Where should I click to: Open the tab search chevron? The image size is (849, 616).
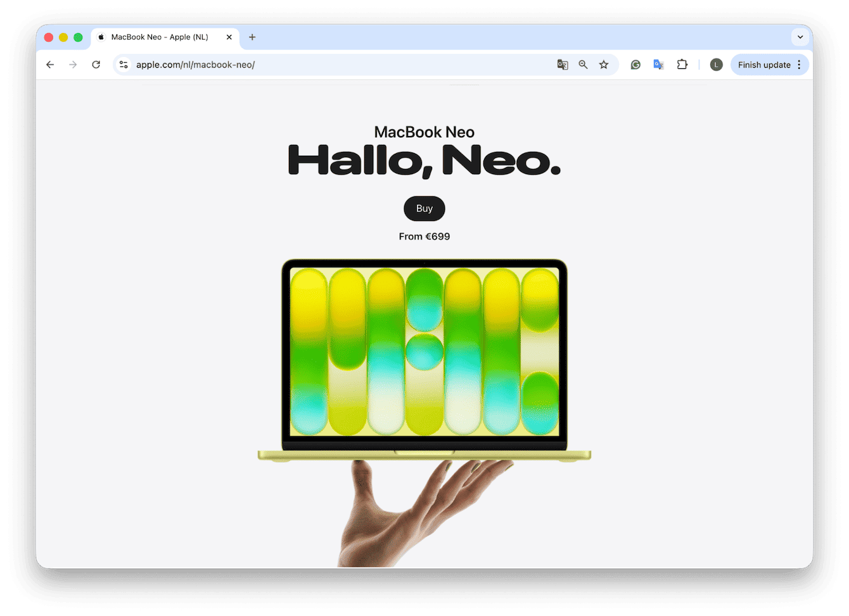click(x=800, y=37)
